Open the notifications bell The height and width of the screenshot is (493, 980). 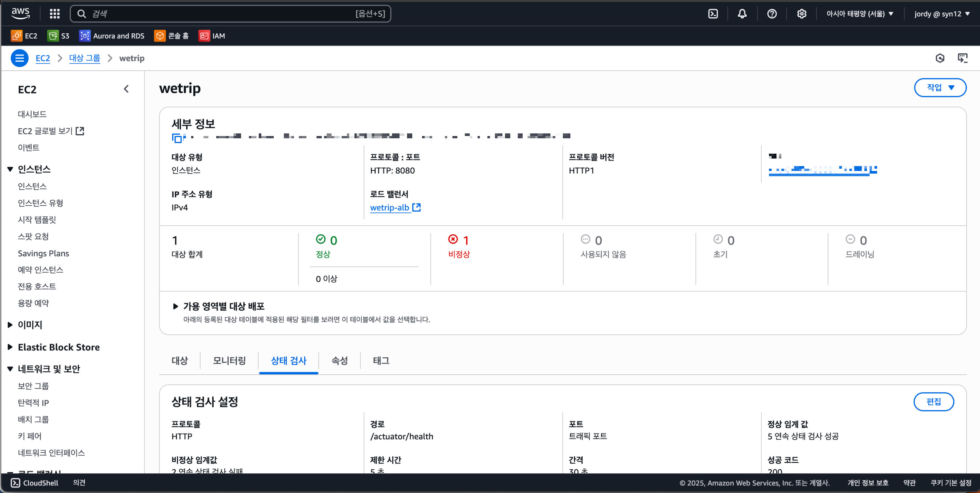(742, 14)
